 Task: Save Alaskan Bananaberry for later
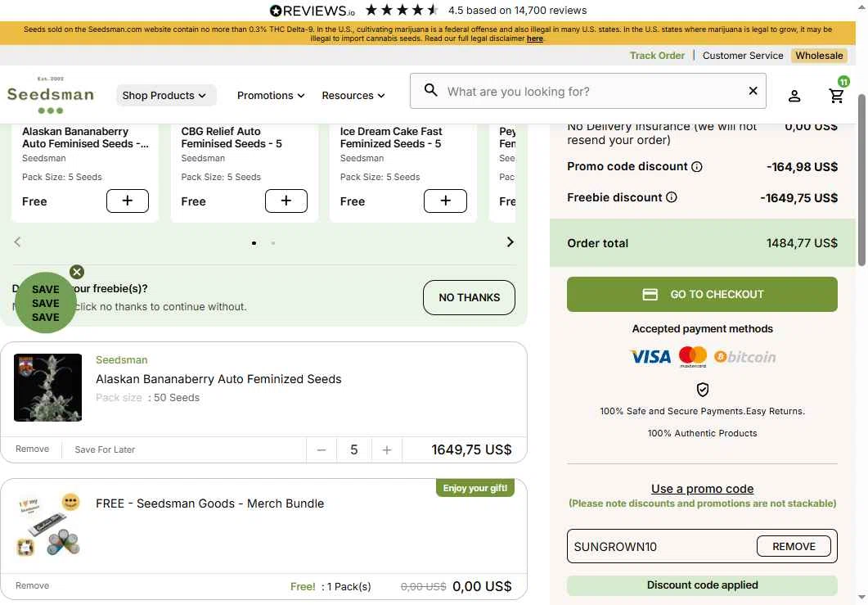pos(105,449)
